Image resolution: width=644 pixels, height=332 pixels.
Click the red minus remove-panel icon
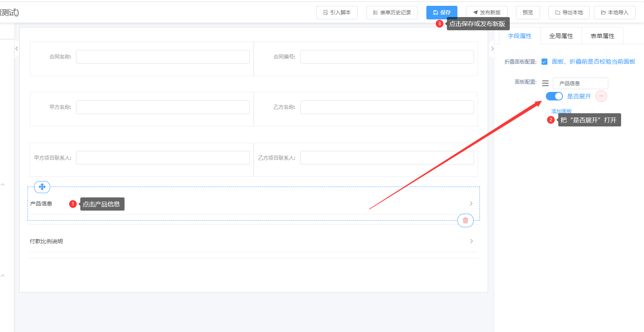[601, 96]
